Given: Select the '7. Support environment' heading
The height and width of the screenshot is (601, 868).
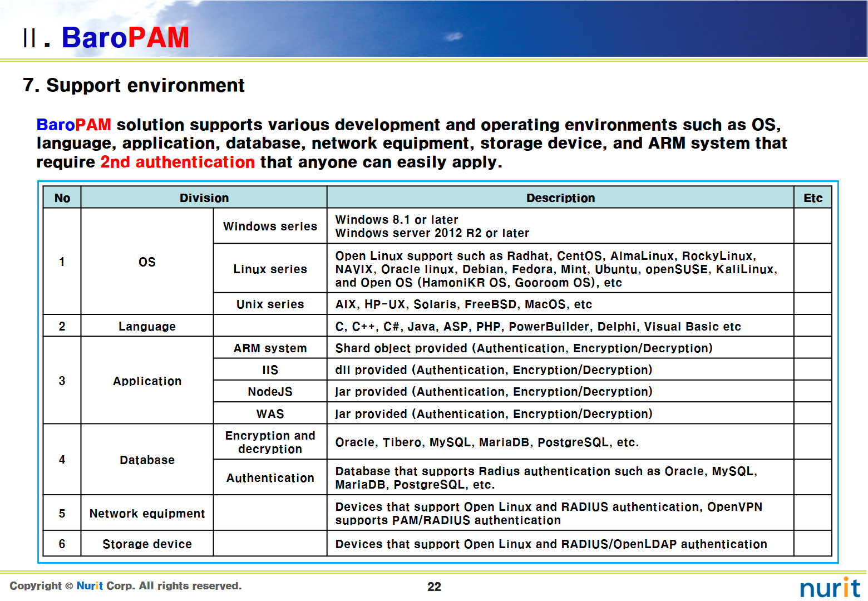Looking at the screenshot, I should [134, 85].
